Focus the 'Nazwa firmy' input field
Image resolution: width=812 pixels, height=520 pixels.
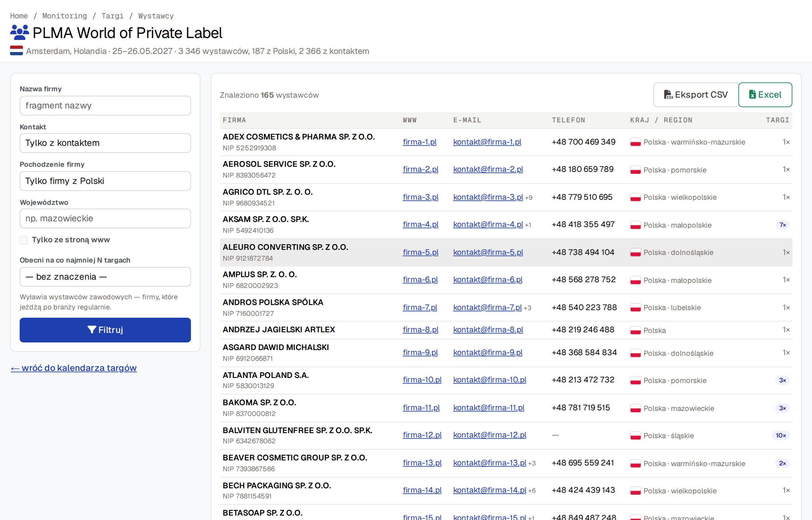point(105,105)
